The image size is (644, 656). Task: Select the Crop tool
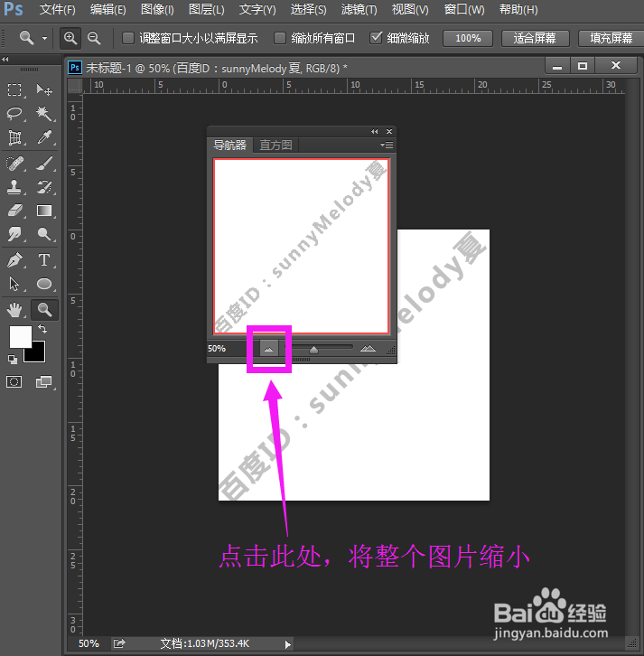[14, 137]
